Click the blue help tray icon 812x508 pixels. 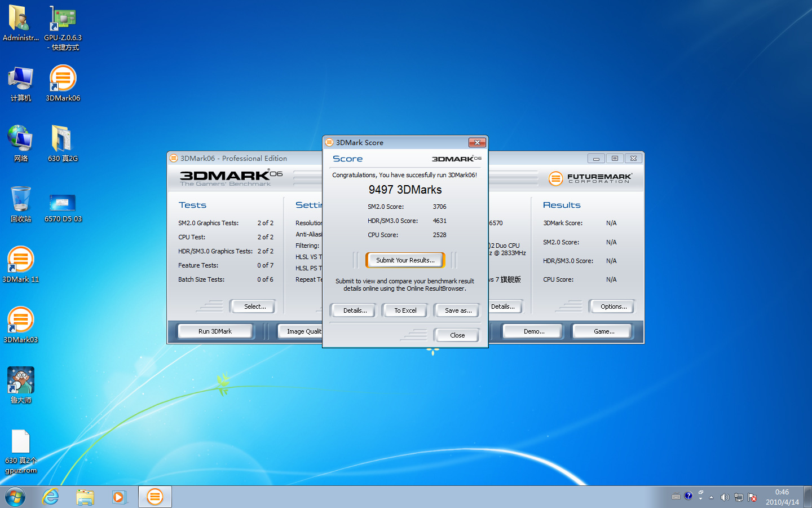click(688, 496)
